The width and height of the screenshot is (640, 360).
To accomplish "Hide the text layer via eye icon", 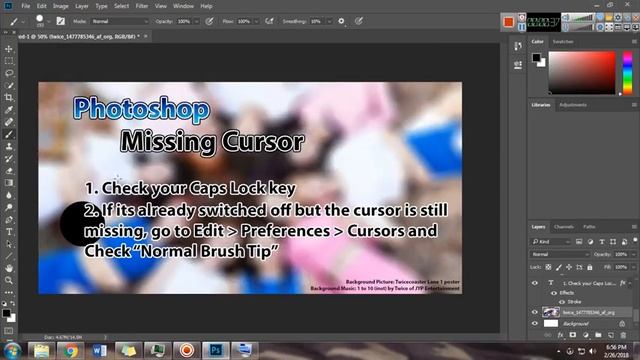I will coord(535,283).
